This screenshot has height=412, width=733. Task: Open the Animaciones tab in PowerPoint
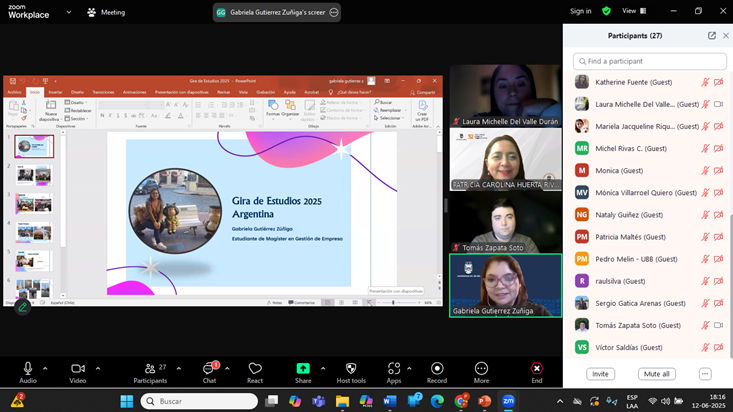135,92
